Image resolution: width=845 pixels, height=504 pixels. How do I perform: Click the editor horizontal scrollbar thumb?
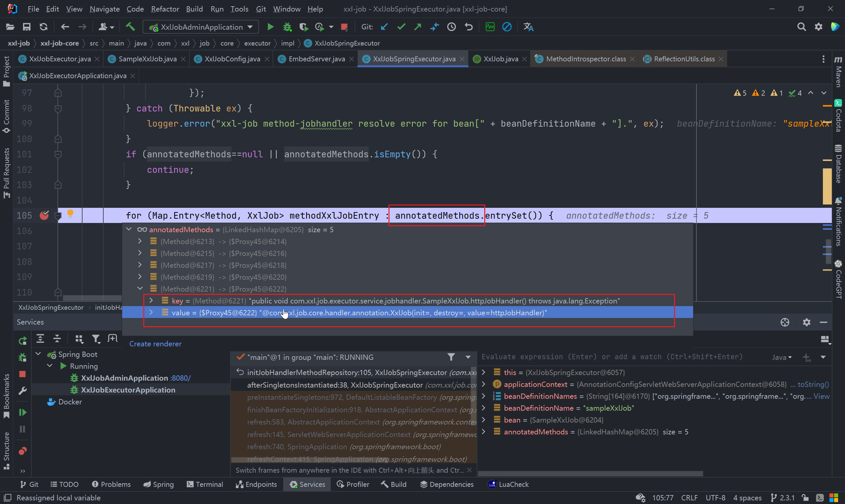(x=92, y=298)
